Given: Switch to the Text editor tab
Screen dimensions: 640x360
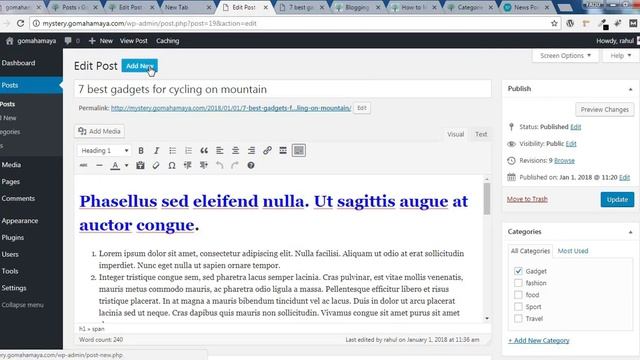Looking at the screenshot, I should click(x=481, y=134).
